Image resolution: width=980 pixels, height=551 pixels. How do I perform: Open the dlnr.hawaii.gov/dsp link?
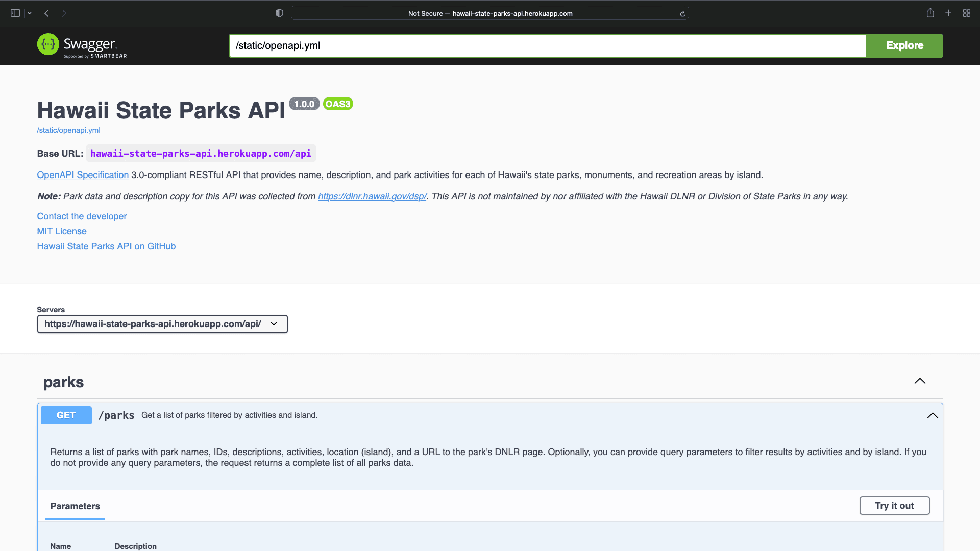pos(372,196)
